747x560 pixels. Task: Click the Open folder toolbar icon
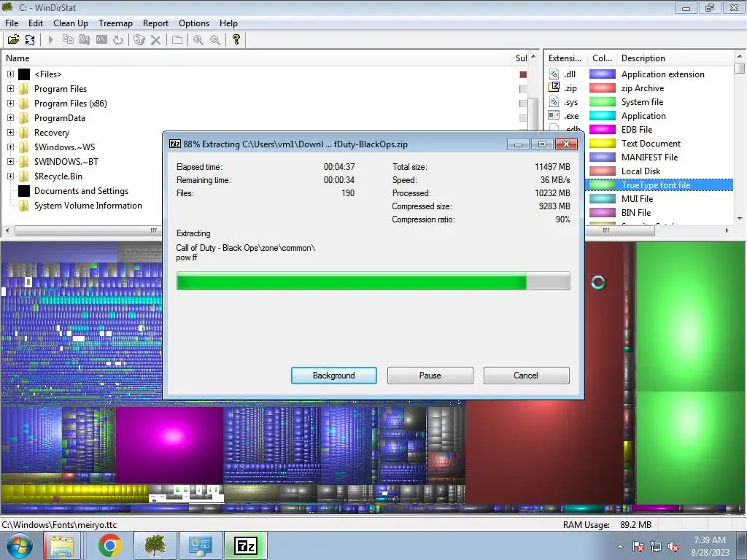click(x=13, y=39)
